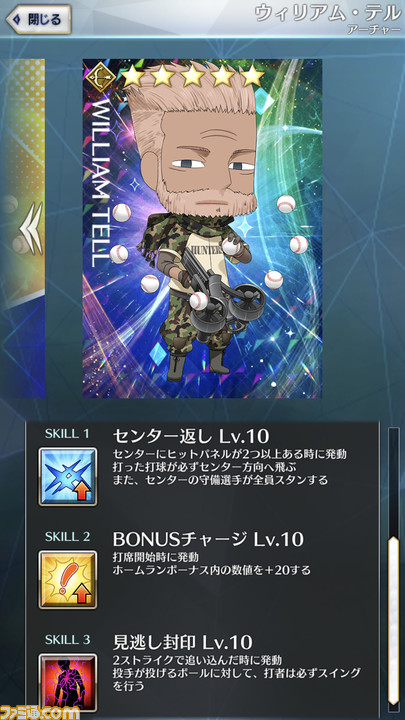Viewport: 405px width, 720px height.
Task: Tap the SKILL 3 label
Action: [x=68, y=639]
